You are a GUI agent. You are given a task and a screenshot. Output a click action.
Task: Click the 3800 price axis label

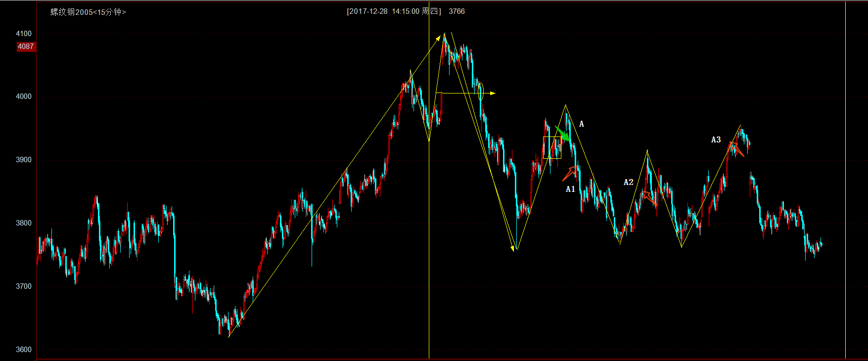(x=24, y=223)
